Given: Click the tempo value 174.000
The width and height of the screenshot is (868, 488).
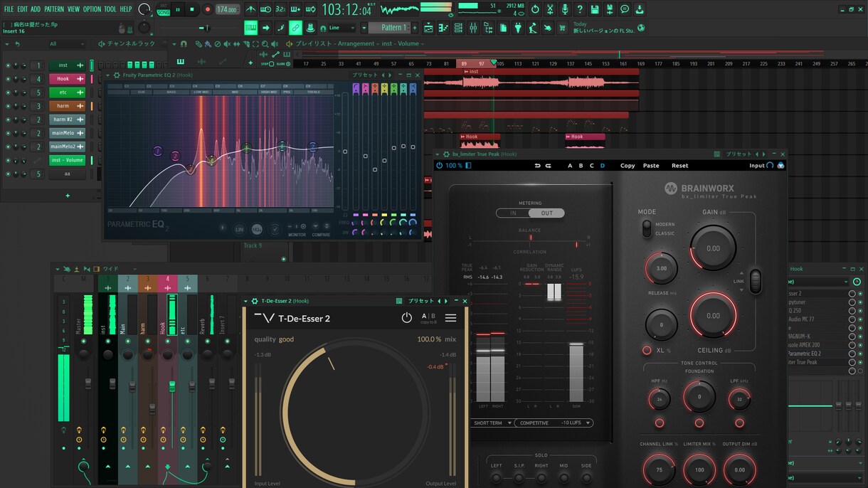Looking at the screenshot, I should (x=227, y=9).
